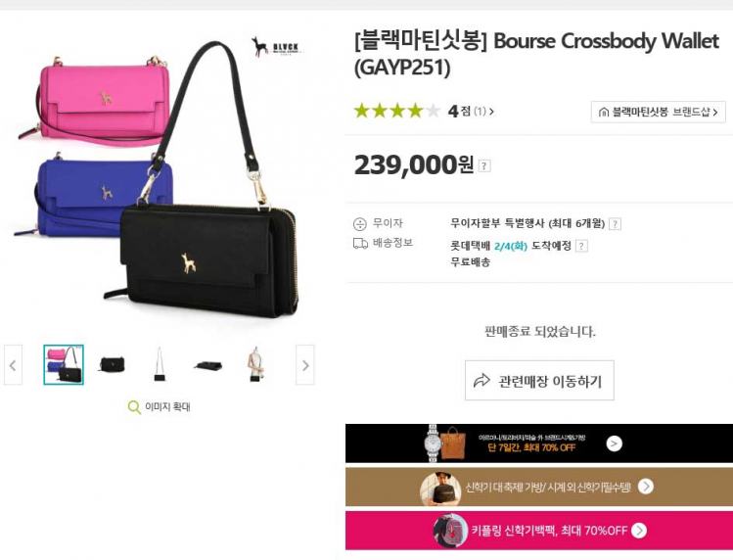The image size is (733, 560).
Task: Show next thumbnails with right arrow
Action: (305, 365)
